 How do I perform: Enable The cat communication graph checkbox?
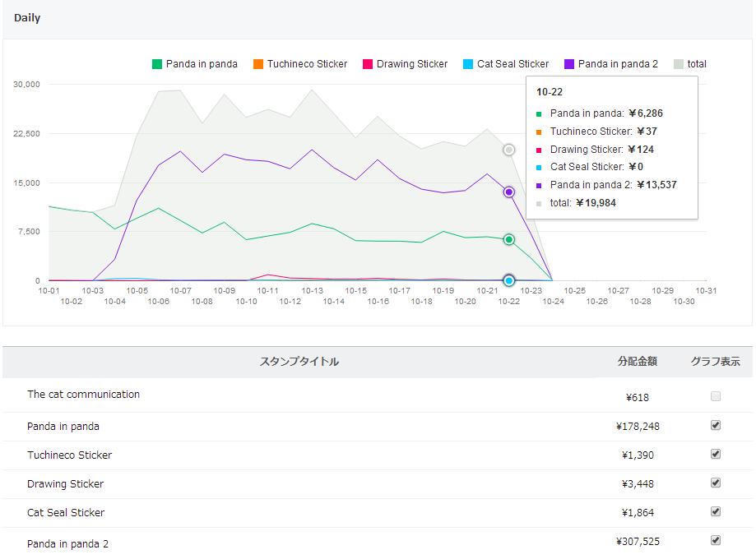716,396
